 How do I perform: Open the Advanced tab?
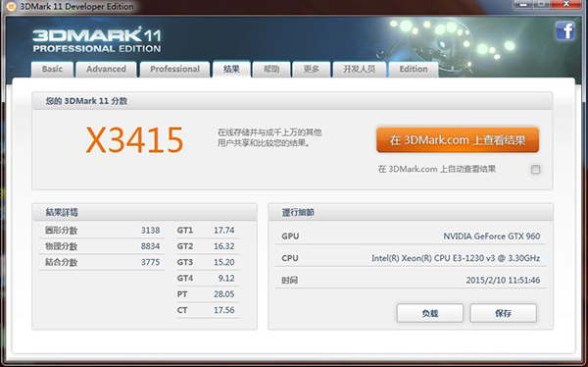(106, 69)
